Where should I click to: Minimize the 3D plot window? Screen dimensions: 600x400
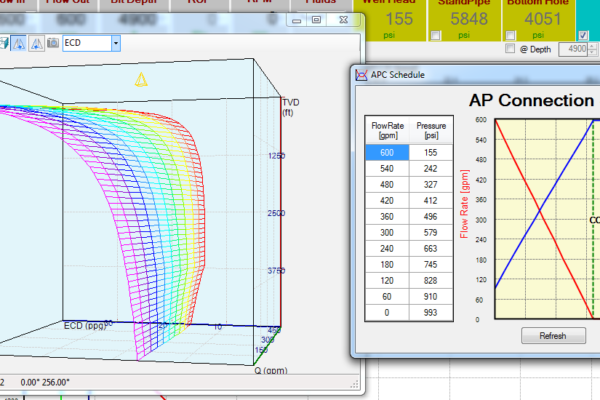coord(298,20)
